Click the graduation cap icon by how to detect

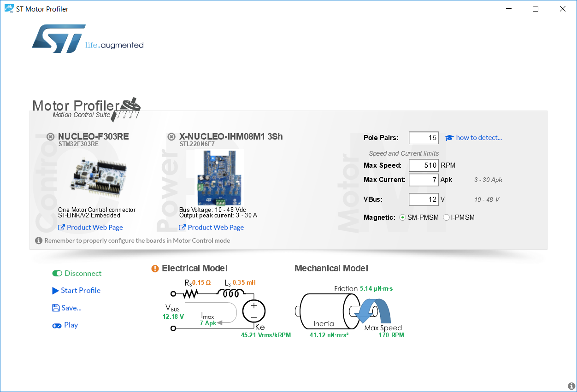click(449, 138)
